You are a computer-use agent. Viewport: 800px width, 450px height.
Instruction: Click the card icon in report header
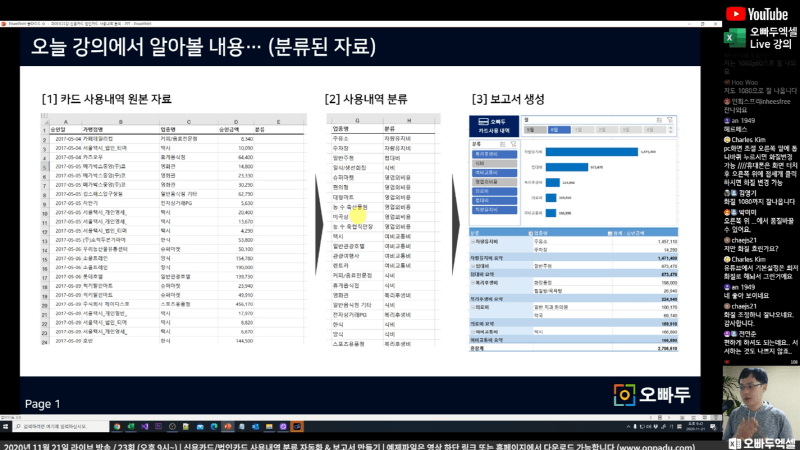tap(478, 121)
